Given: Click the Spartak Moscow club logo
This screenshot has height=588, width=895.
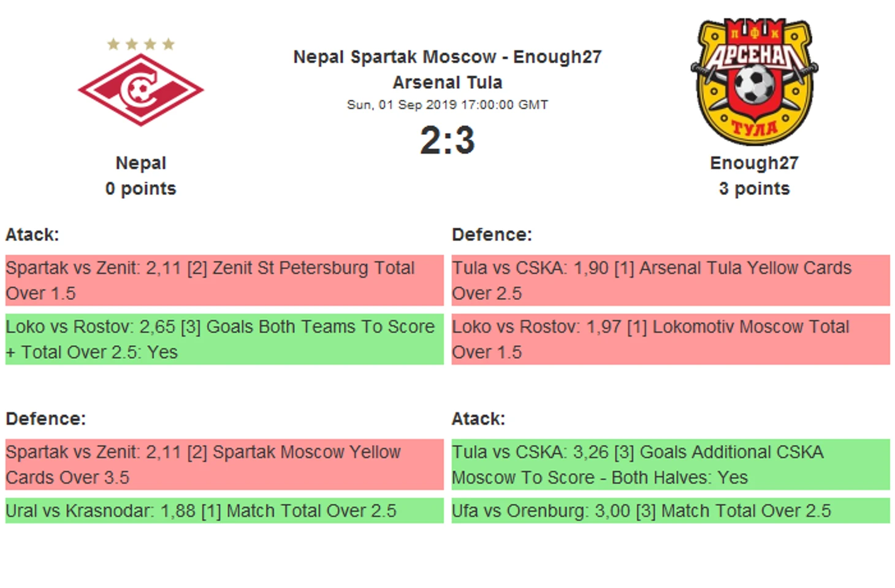Looking at the screenshot, I should click(x=140, y=90).
